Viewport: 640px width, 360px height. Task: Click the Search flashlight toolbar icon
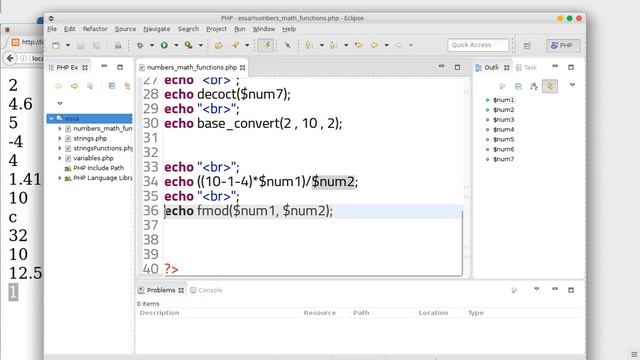click(236, 45)
